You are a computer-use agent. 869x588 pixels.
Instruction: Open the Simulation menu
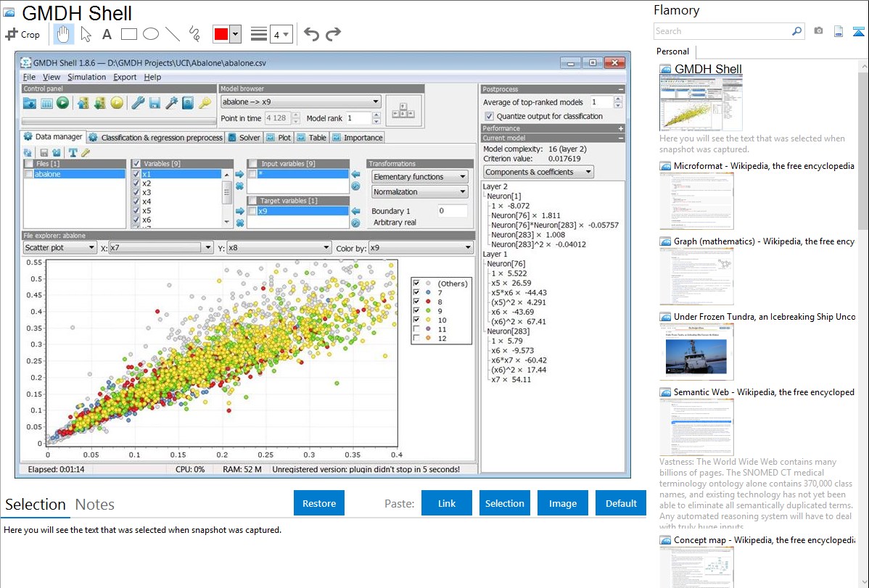[x=86, y=77]
